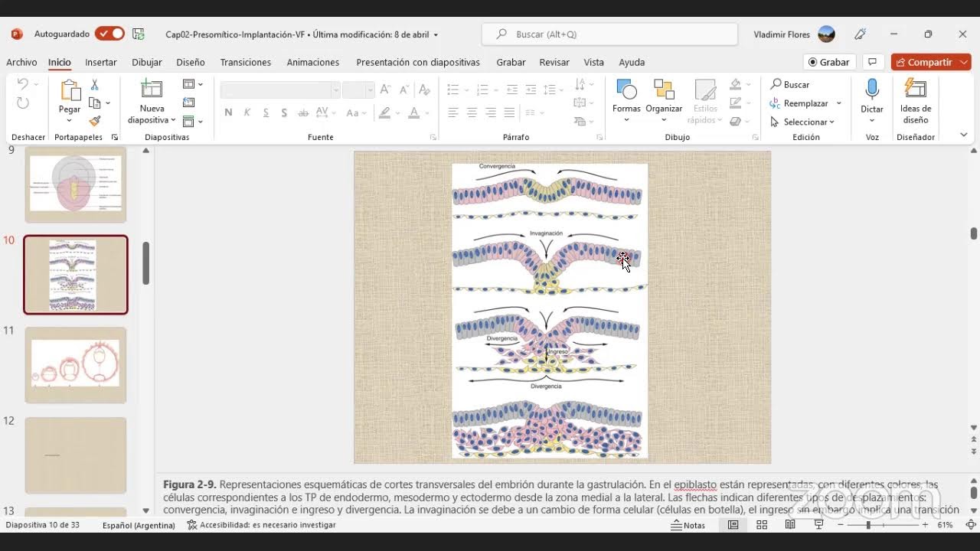Click the zoom in plus button
980x551 pixels.
pos(925,525)
